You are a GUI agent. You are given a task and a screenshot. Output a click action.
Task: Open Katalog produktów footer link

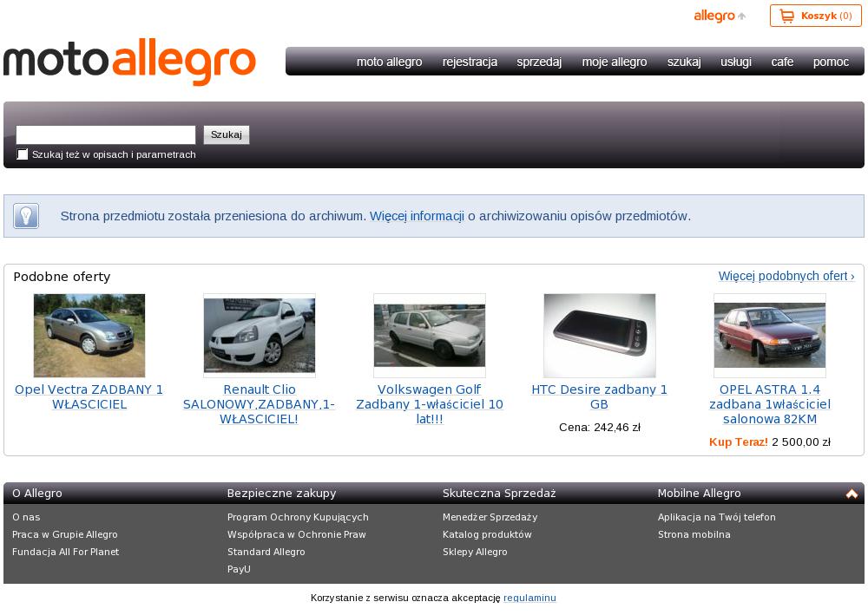(487, 535)
